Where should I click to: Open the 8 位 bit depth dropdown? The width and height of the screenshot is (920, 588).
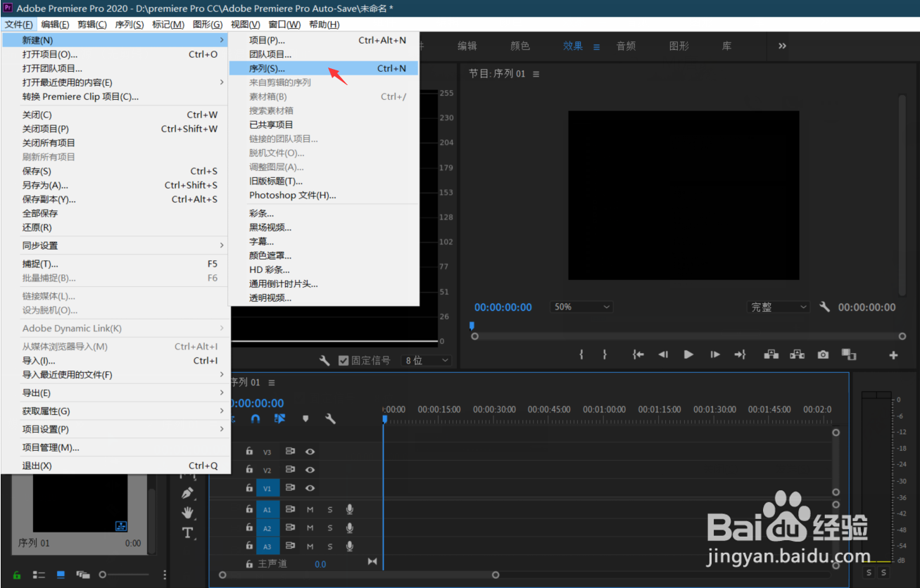pyautogui.click(x=426, y=360)
